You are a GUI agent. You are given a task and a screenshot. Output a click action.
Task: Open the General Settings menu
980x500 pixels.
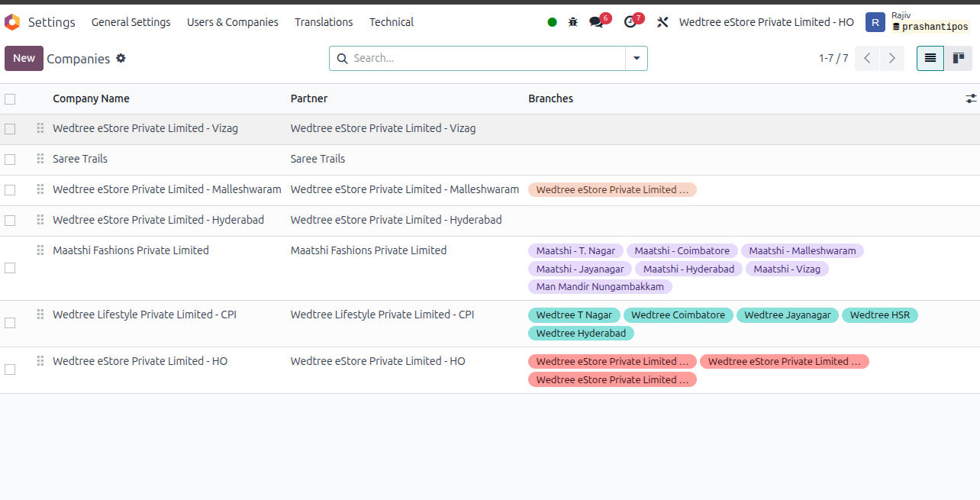[131, 22]
